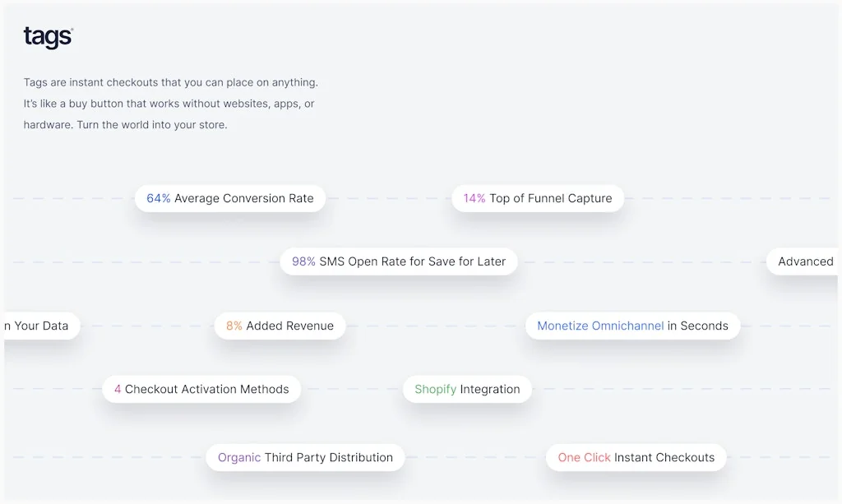Click the purple Organic word

tap(239, 457)
